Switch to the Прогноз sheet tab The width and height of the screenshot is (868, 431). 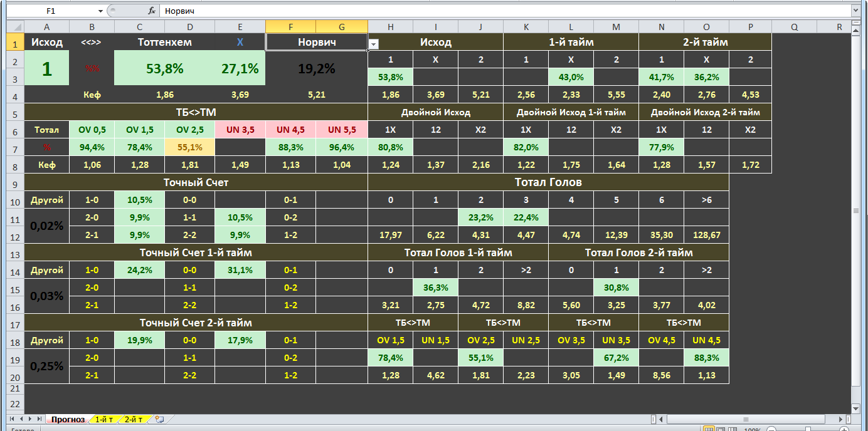[x=68, y=419]
